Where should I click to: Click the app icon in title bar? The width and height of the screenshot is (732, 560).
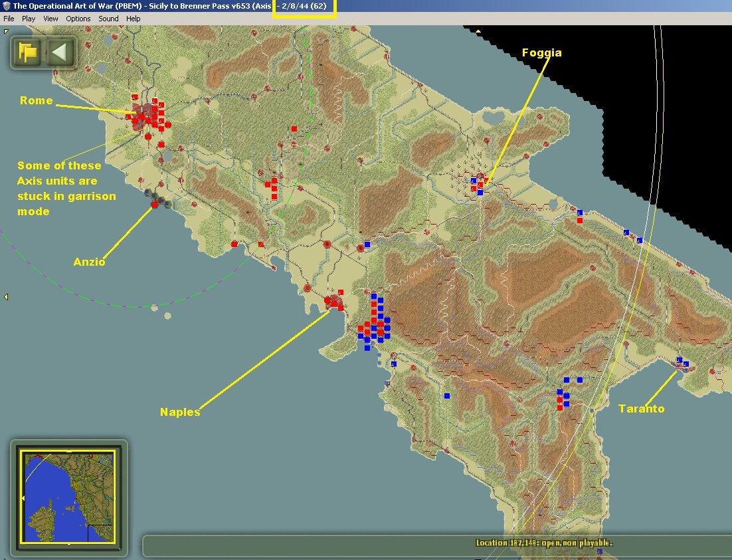6,6
